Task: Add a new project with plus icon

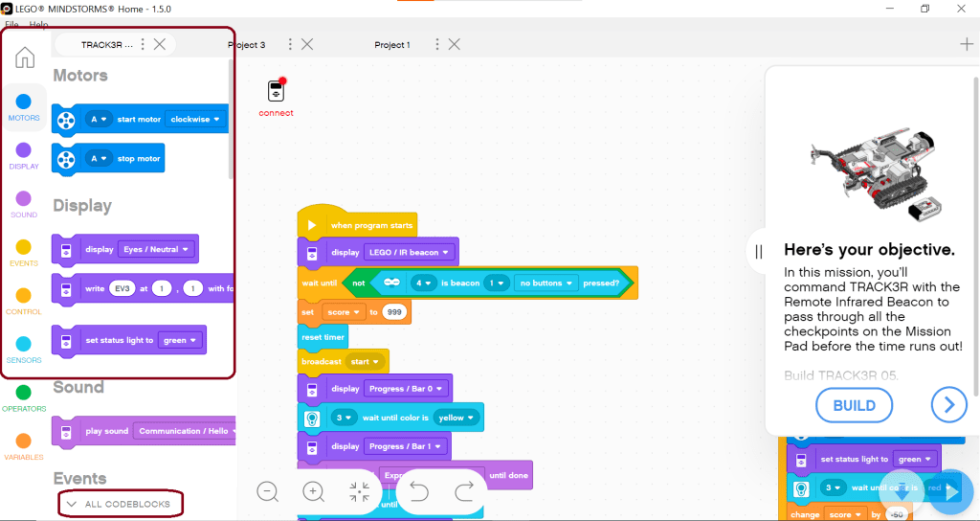Action: tap(967, 44)
